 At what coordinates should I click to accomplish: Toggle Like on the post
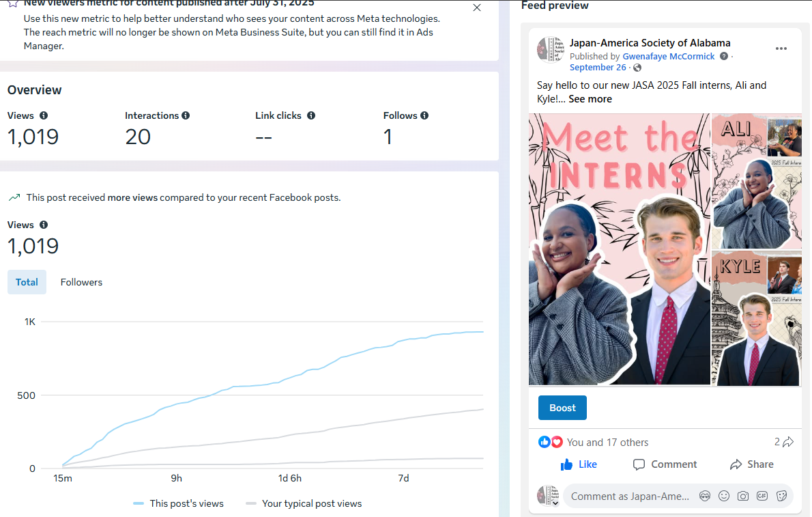click(x=579, y=464)
